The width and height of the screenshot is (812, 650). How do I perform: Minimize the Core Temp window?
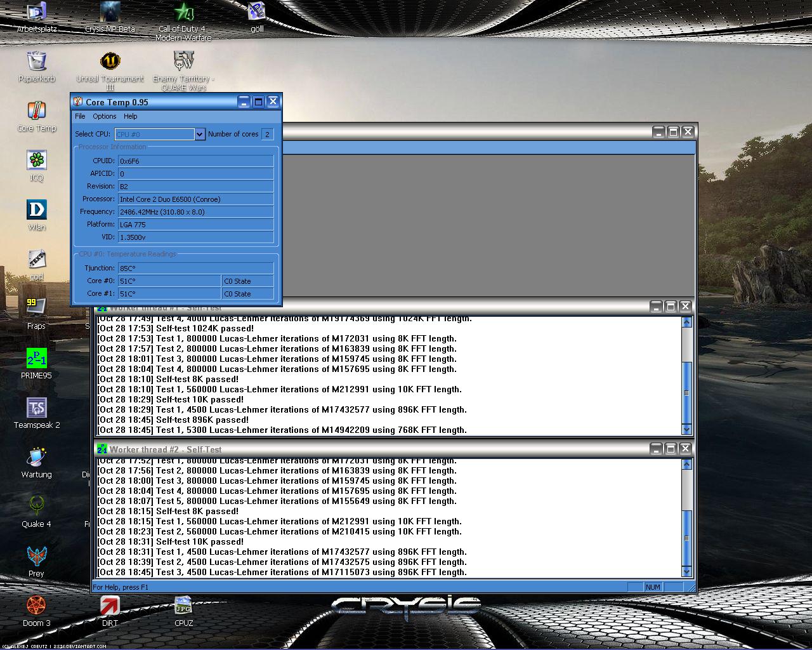(244, 102)
